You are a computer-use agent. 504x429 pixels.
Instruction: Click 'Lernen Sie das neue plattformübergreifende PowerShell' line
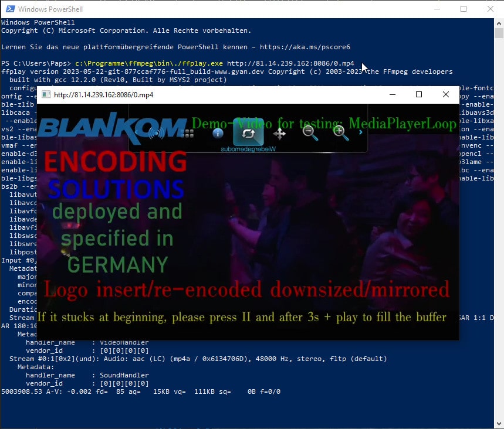175,47
